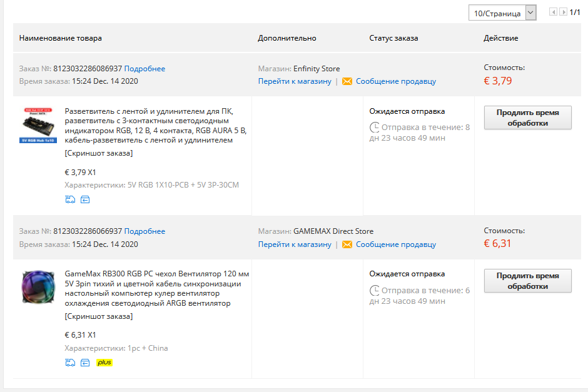Image resolution: width=588 pixels, height=392 pixels.
Task: Click Сообщение продавцу for GAMEMAX Direct Store
Action: pyautogui.click(x=396, y=244)
